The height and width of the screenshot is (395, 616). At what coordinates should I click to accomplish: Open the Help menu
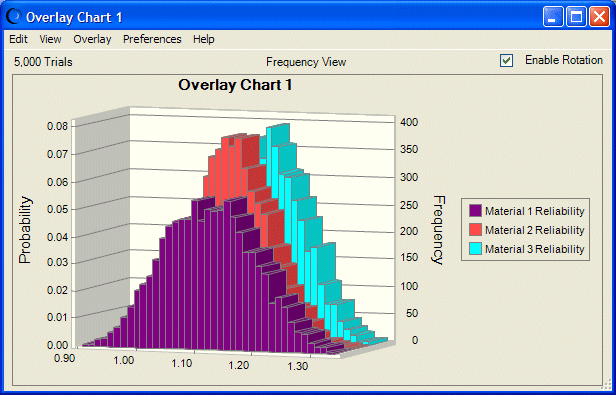(204, 39)
